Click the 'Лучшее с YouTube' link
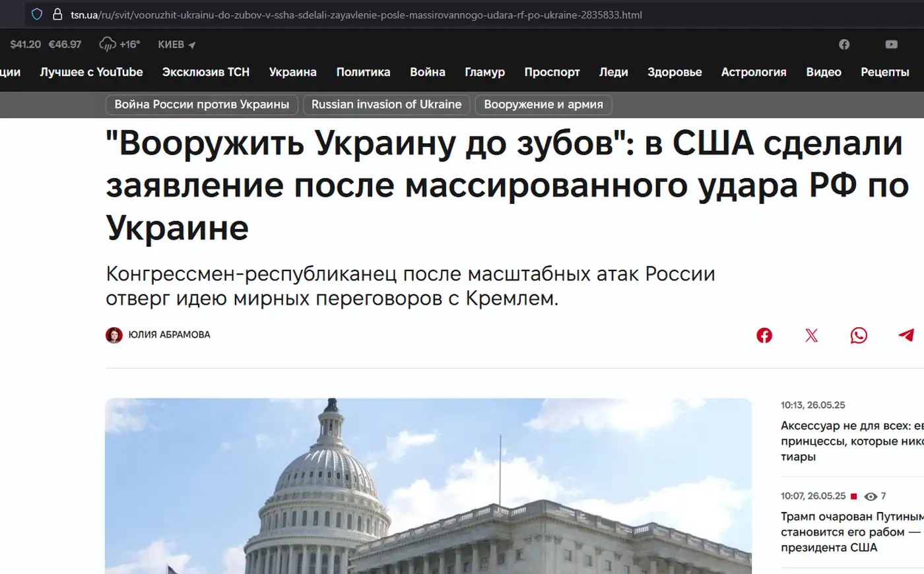Screen dimensions: 924x574 pos(91,72)
